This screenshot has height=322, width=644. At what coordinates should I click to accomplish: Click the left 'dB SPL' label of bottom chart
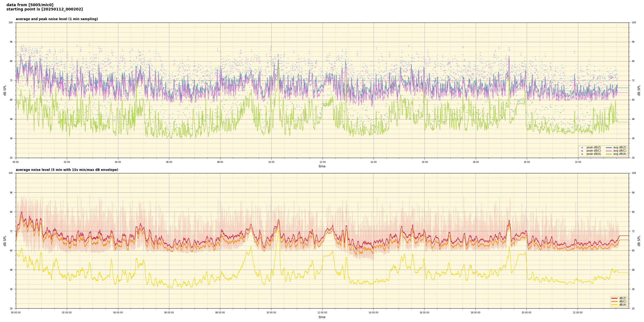click(5, 241)
